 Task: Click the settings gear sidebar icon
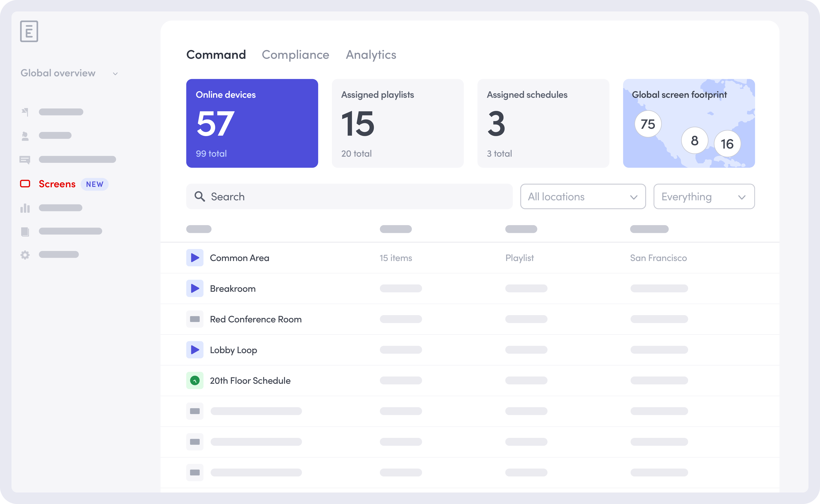25,255
